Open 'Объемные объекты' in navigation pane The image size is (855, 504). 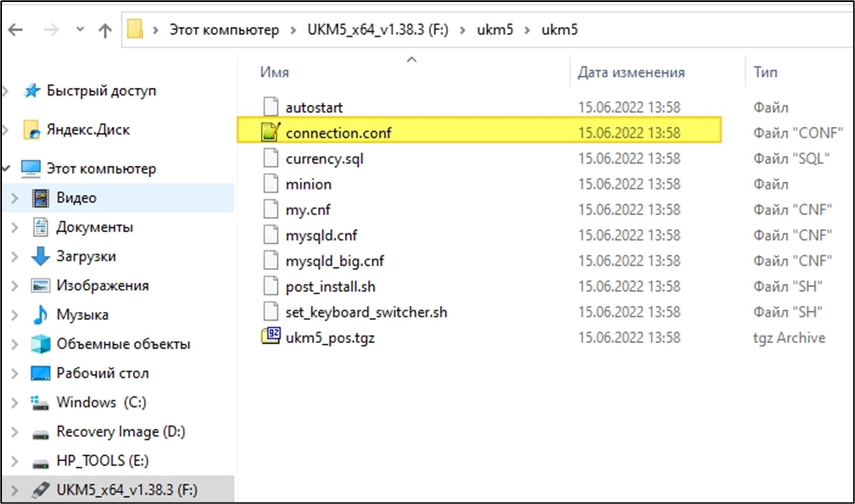pos(123,344)
